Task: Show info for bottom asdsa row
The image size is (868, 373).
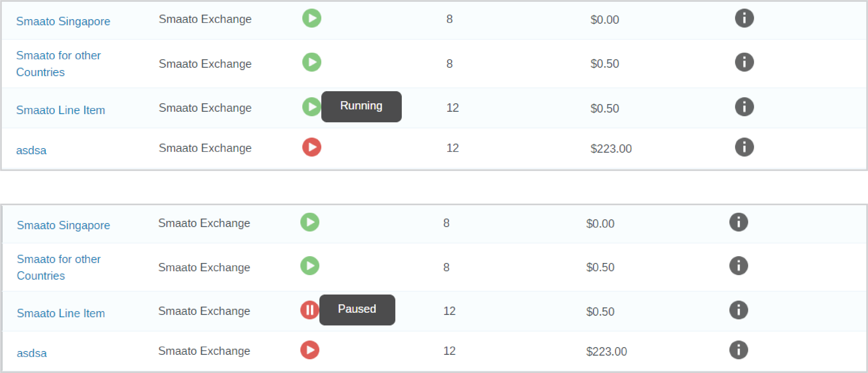Action: coord(739,350)
